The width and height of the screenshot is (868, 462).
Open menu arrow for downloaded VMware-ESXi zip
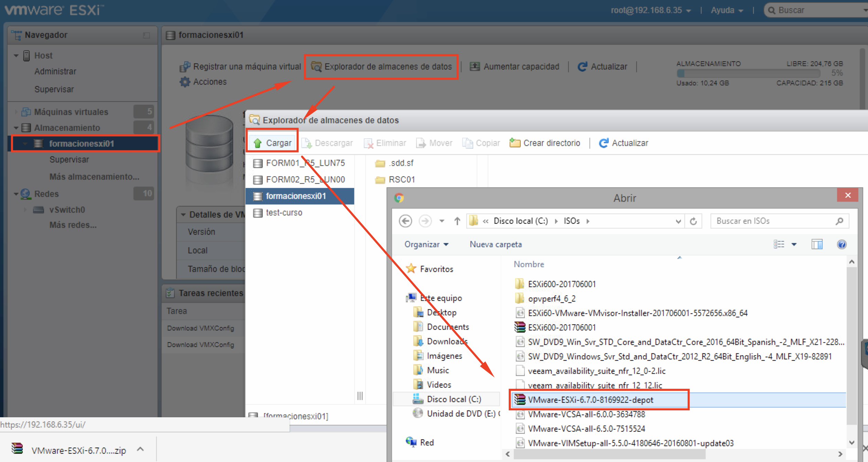[140, 449]
